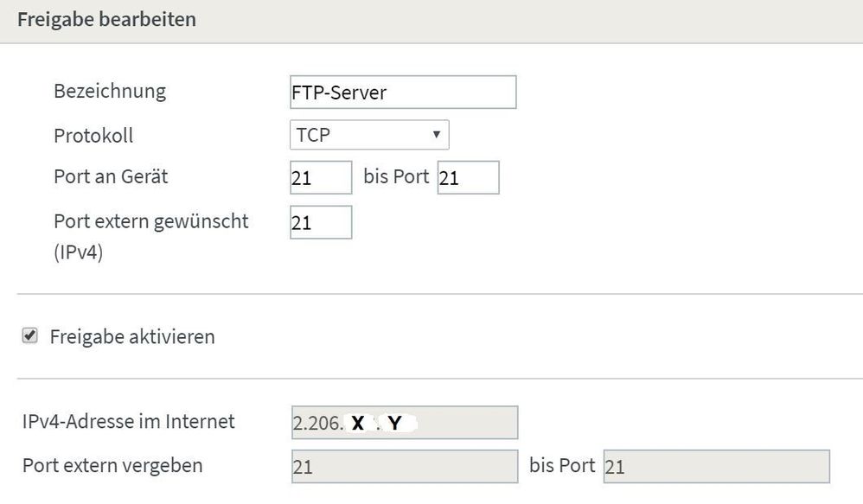Click the Port extern vergeben start field
Screen dimensions: 863x504
(405, 467)
